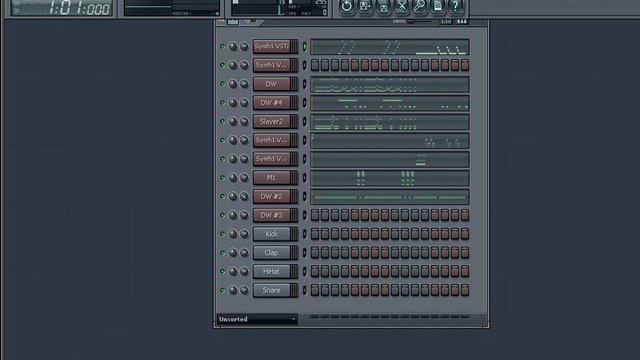Activate the fifth step in the Kick row
The image size is (640, 360).
tap(355, 234)
